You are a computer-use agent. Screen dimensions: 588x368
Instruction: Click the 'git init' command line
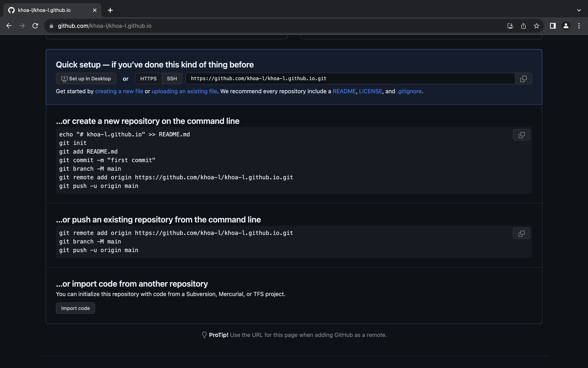tap(73, 143)
